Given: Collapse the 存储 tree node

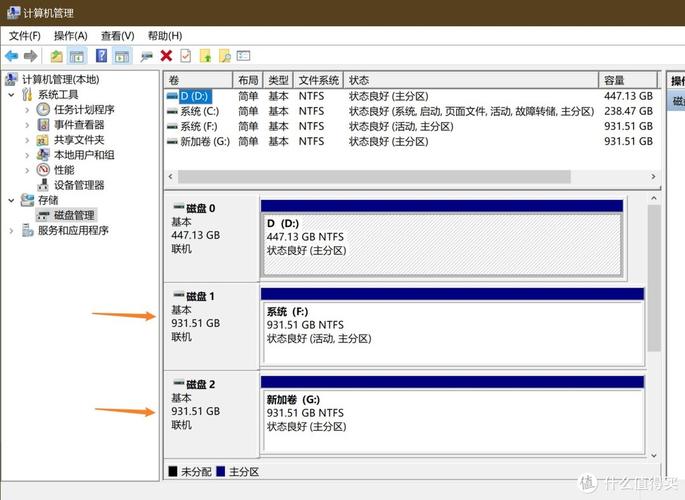Looking at the screenshot, I should coord(11,200).
